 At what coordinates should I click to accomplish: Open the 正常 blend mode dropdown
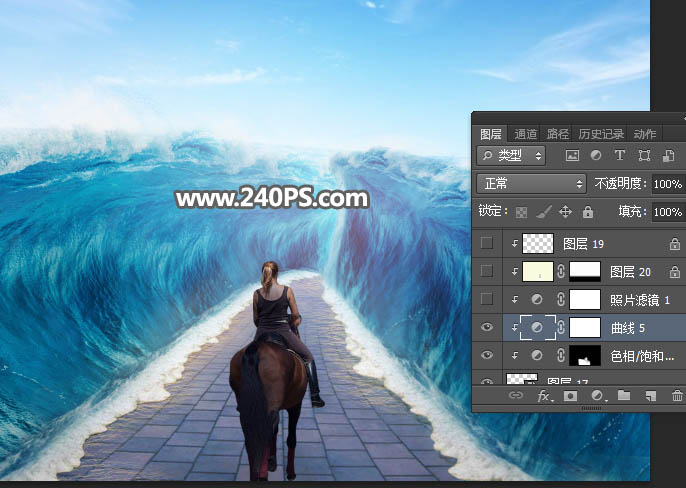pos(531,183)
